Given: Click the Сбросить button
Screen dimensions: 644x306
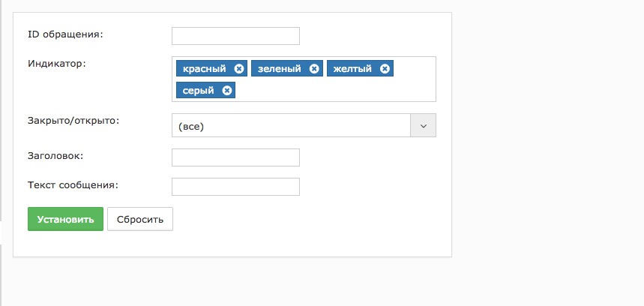Looking at the screenshot, I should [x=140, y=219].
